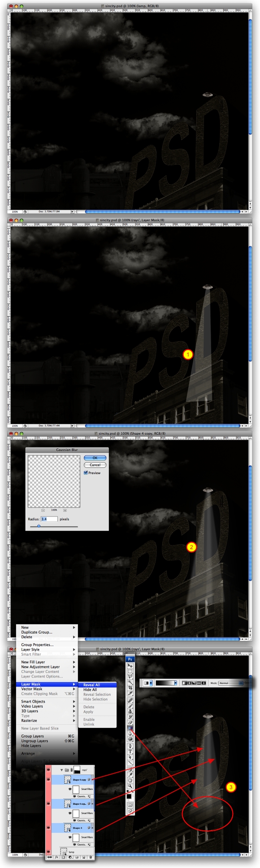Pick the Lasso tool
The height and width of the screenshot is (868, 260).
pos(130,677)
